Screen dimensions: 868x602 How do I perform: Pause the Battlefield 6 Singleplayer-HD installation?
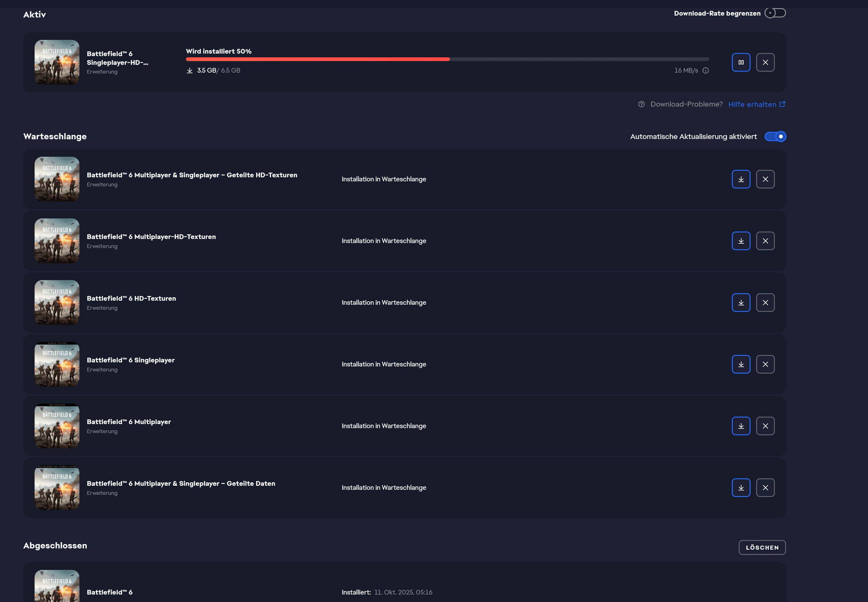741,62
